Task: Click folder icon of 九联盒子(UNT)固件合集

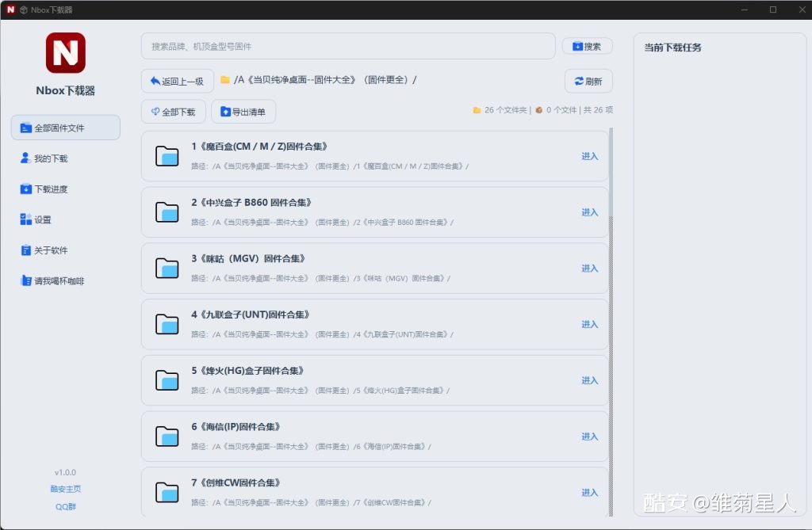Action: [167, 324]
